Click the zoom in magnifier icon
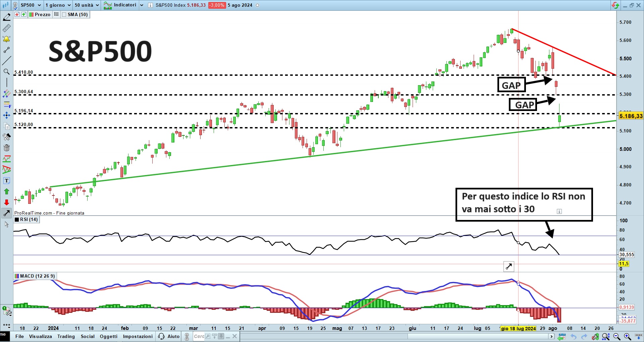 pyautogui.click(x=628, y=336)
